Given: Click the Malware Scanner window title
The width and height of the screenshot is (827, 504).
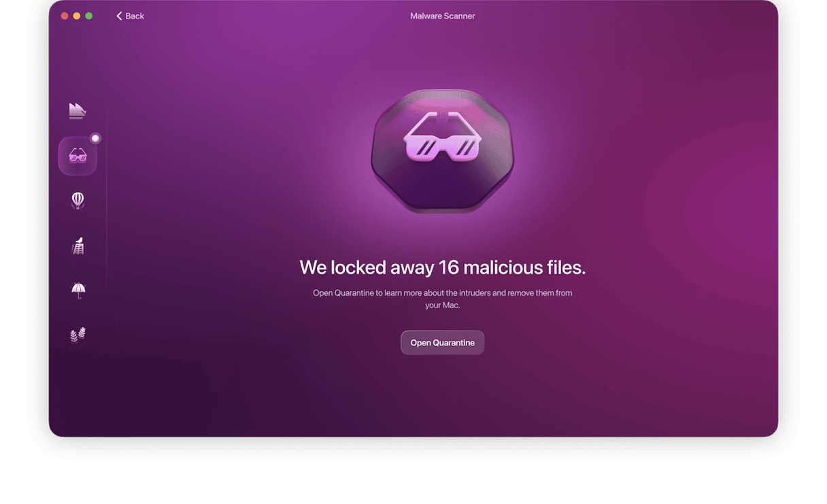Looking at the screenshot, I should (x=443, y=16).
